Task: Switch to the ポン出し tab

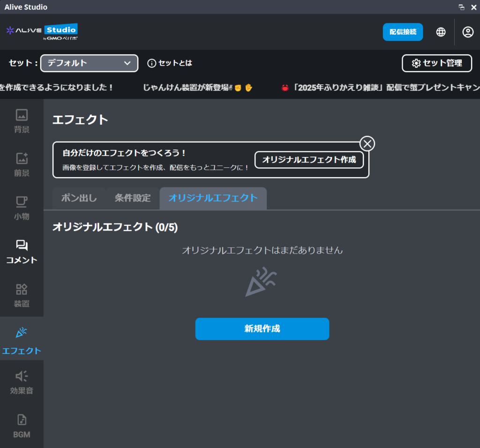Action: coord(79,198)
